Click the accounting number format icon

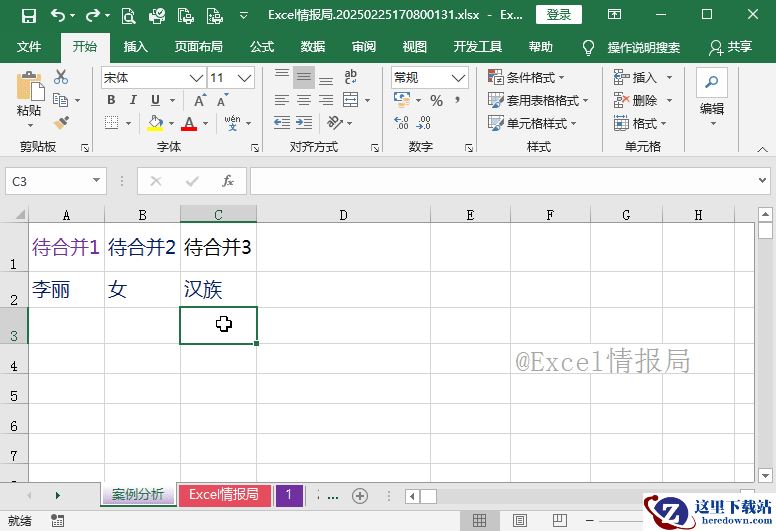tap(402, 100)
